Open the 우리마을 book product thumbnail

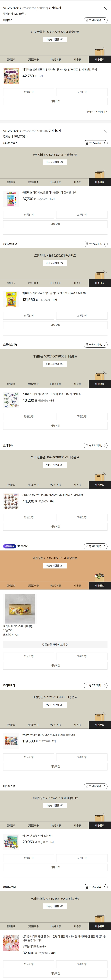pyautogui.click(x=11, y=76)
